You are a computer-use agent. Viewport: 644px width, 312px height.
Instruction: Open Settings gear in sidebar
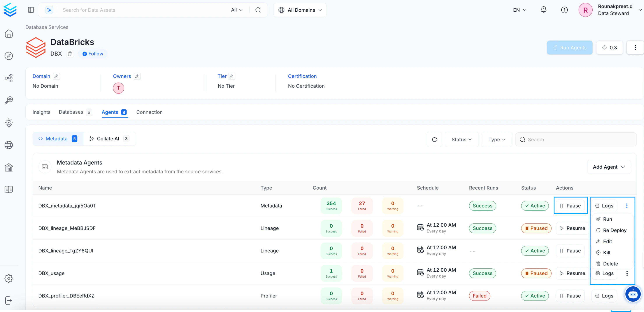point(9,278)
